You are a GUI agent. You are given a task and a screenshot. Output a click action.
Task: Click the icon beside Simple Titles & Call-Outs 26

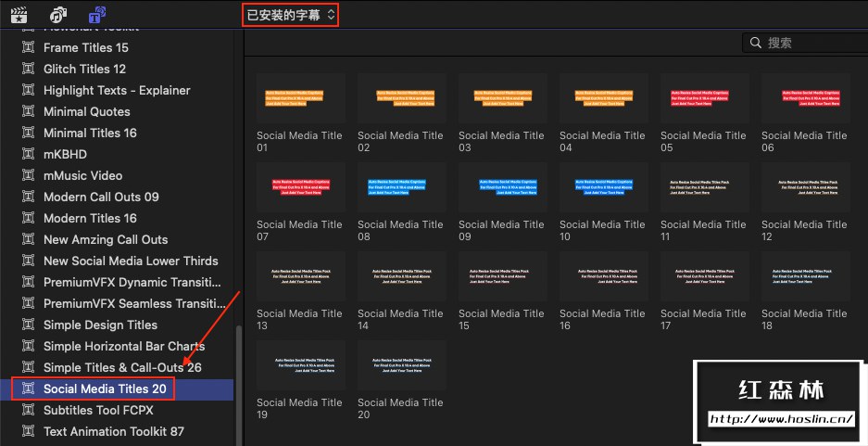point(28,367)
